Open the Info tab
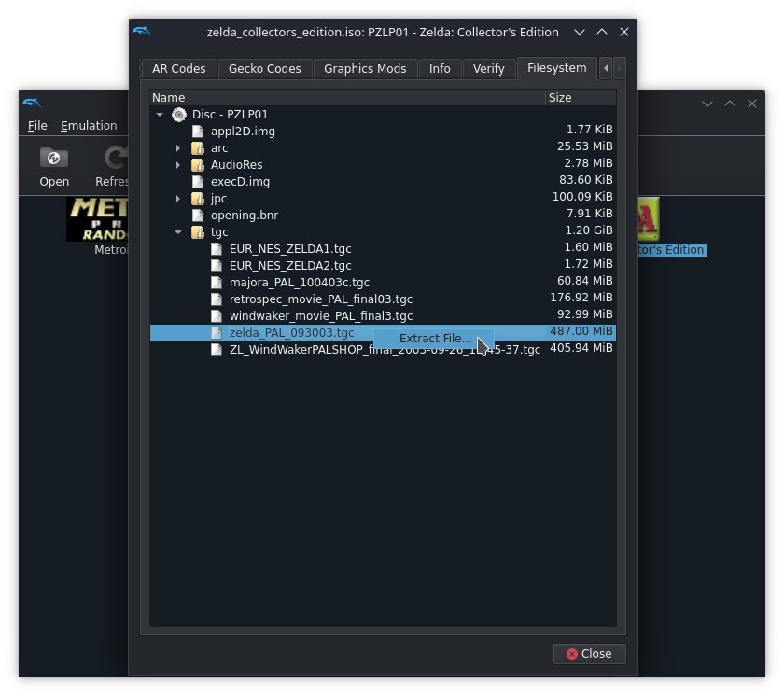 (x=440, y=68)
